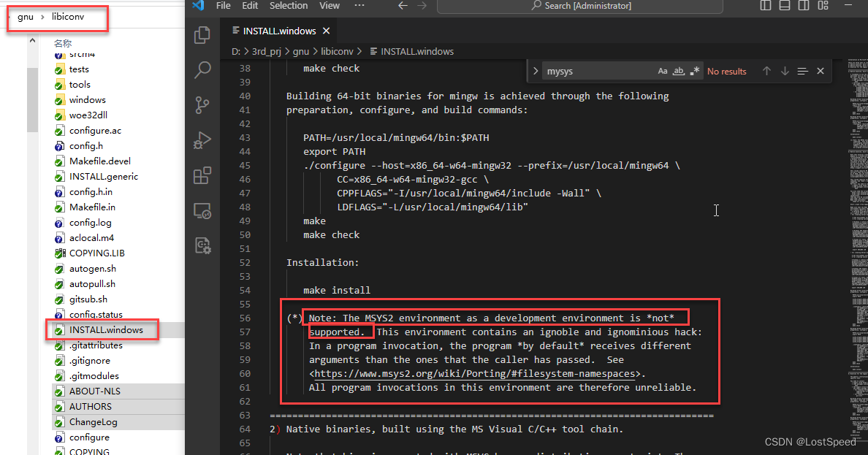Screen dimensions: 868x455
Task: Select the INSTALL.windows editor tab
Action: pos(278,31)
